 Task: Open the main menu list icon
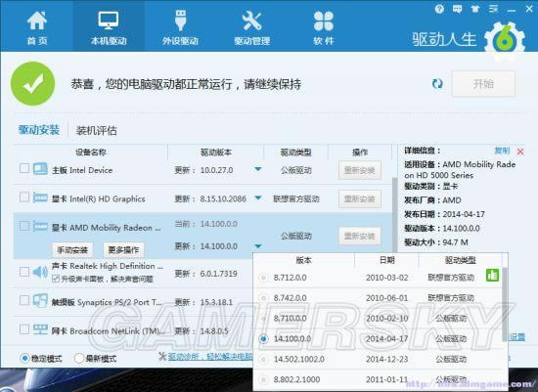493,9
